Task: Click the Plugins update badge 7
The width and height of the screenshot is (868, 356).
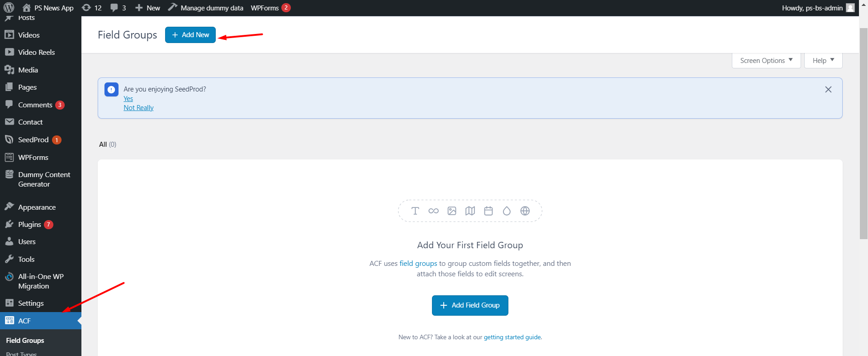Action: pyautogui.click(x=48, y=224)
